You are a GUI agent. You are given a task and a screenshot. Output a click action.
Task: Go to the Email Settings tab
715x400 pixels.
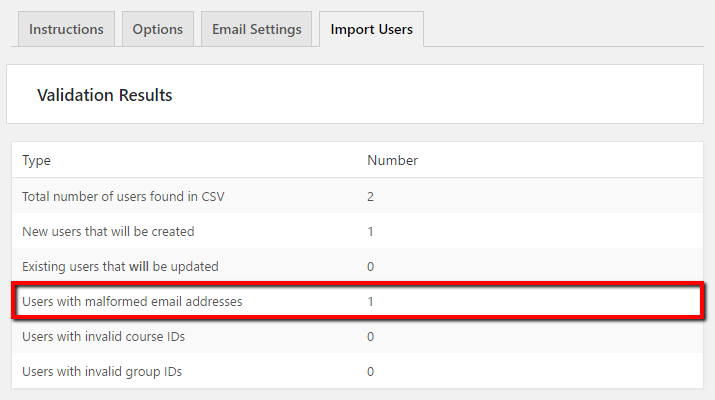pyautogui.click(x=256, y=29)
